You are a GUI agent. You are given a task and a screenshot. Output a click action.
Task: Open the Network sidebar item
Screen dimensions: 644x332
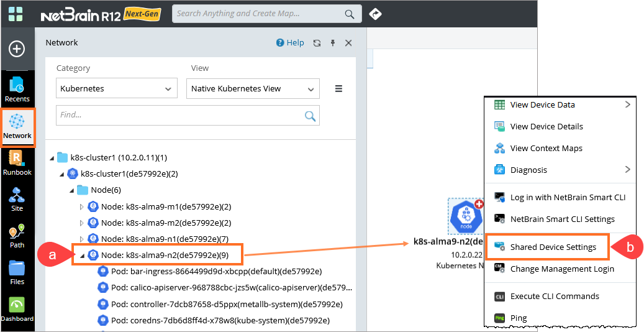click(17, 127)
